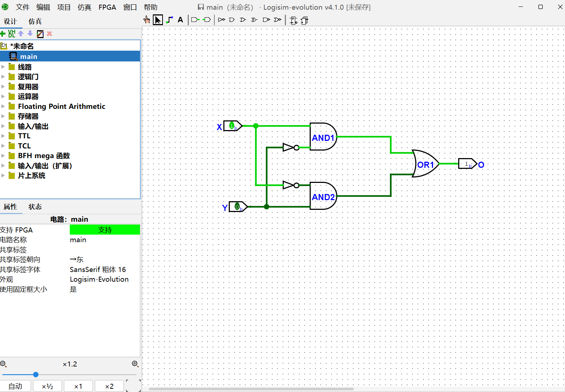Expand the 输入/输出 folder
Image resolution: width=565 pixels, height=392 pixels.
(x=3, y=126)
